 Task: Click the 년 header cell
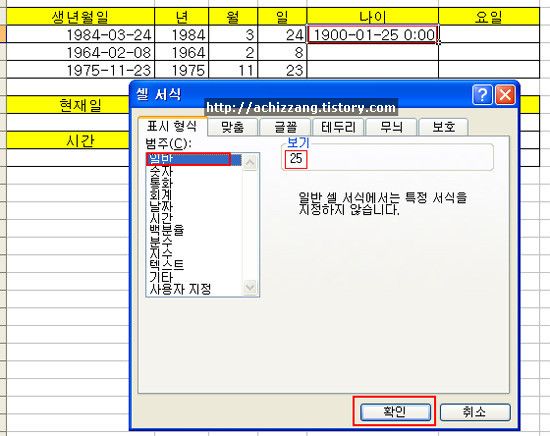[182, 16]
